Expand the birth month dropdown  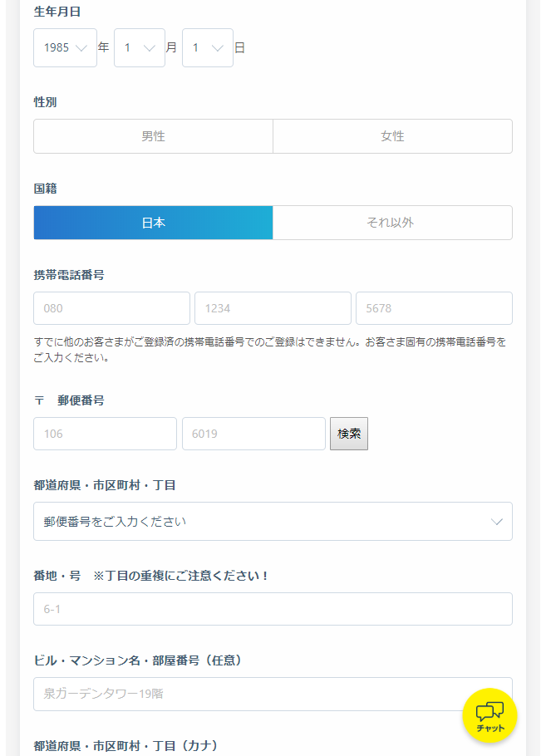coord(139,48)
